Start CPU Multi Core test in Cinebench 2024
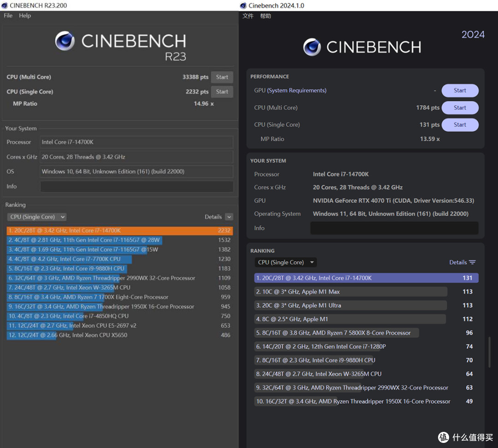This screenshot has width=498, height=448. click(x=460, y=108)
